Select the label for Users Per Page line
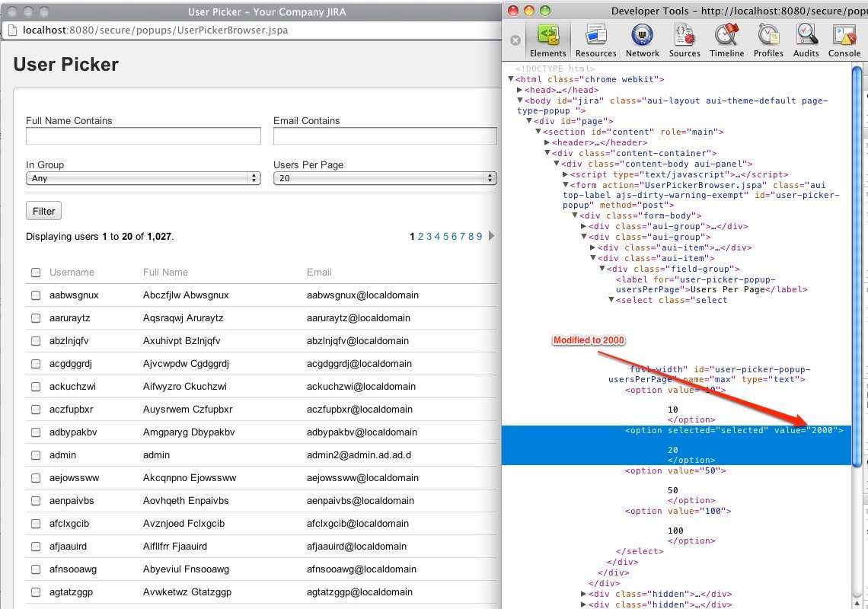 point(711,285)
